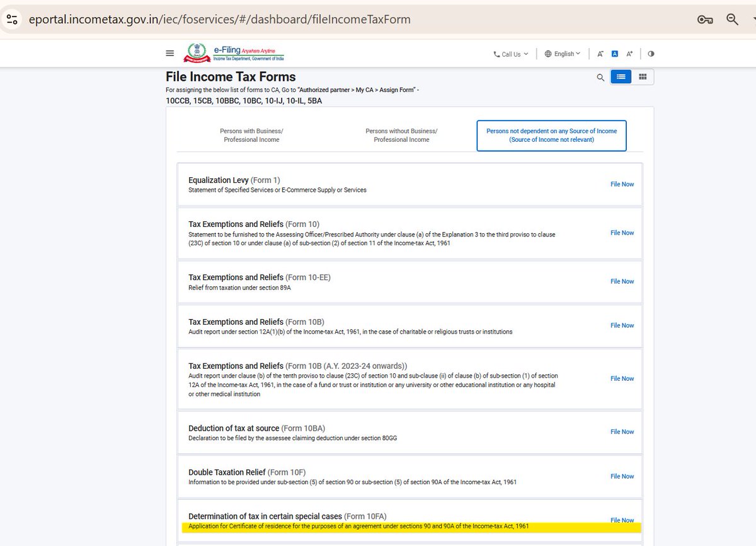Click File Now for Equalization Levy Form 1
756x546 pixels.
pos(622,184)
